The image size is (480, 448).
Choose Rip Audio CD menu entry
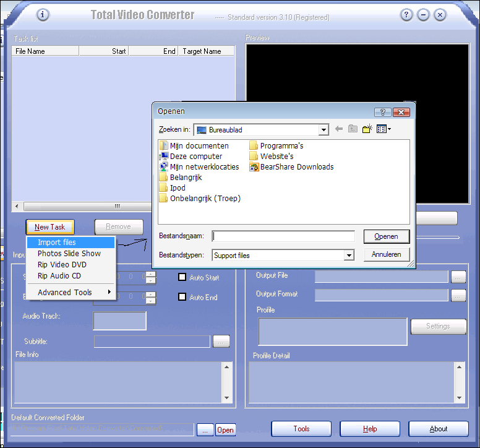pos(71,275)
